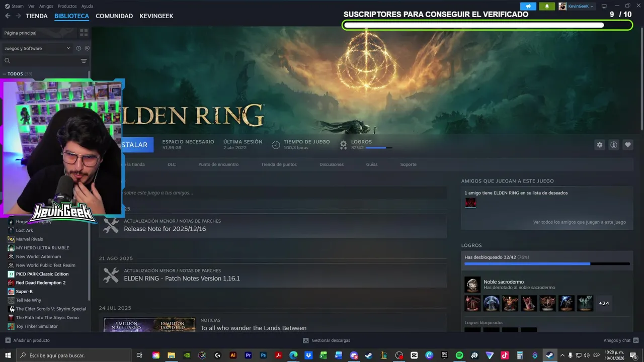The image size is (644, 362).
Task: Open the Noble sacrodermo achievement icon
Action: point(472,285)
